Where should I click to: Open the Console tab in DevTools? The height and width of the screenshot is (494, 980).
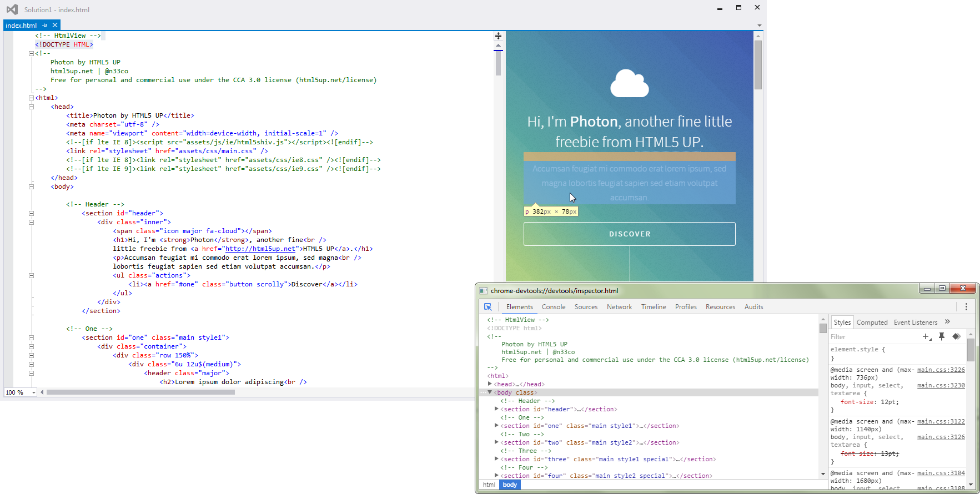point(554,307)
